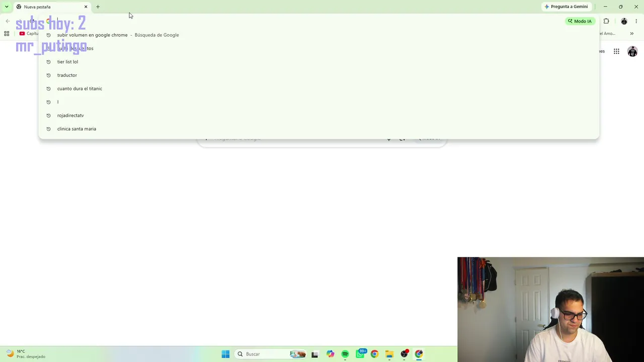Click the history icon beside 'tier list lol'
Image resolution: width=644 pixels, height=362 pixels.
pos(48,62)
